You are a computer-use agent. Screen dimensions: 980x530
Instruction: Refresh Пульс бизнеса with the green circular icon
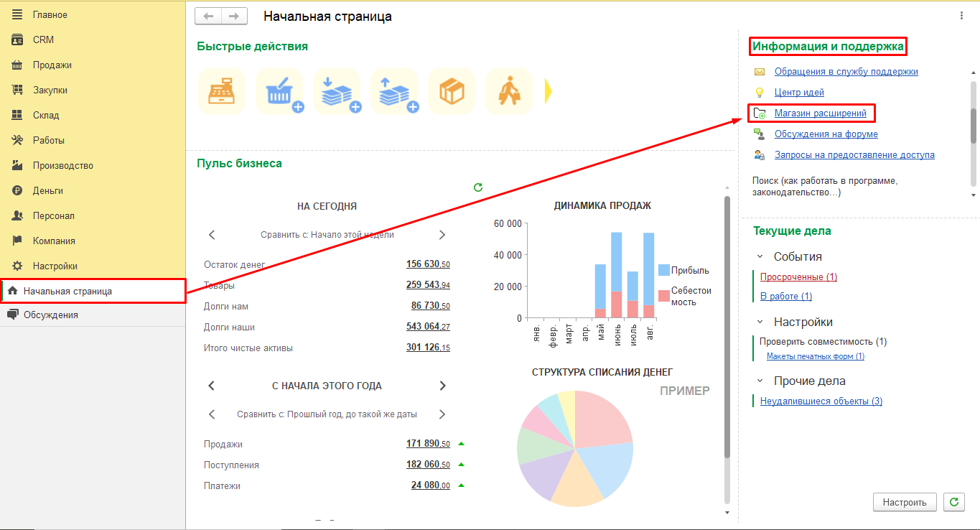[478, 187]
